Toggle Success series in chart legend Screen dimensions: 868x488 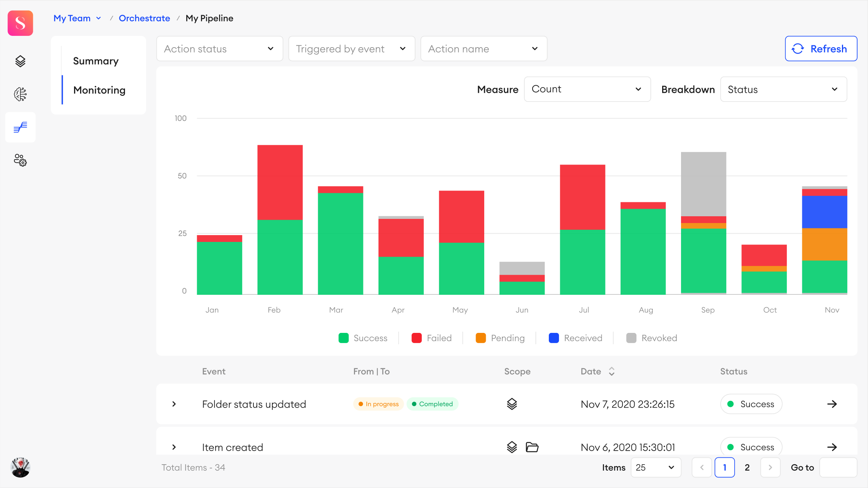(363, 338)
